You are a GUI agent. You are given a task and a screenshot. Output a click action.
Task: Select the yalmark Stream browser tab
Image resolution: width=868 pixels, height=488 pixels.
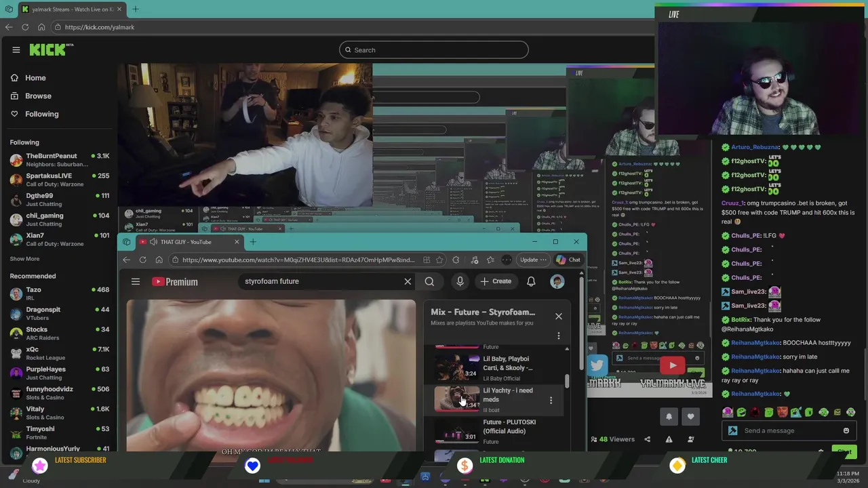point(71,9)
